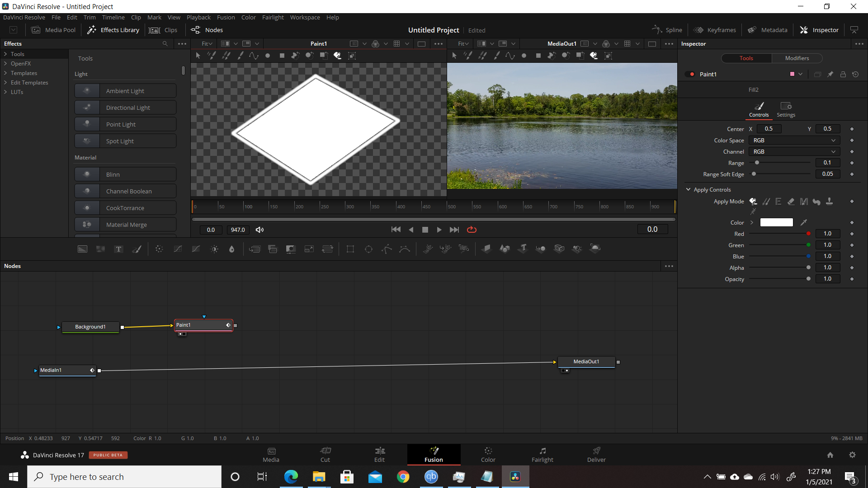The width and height of the screenshot is (868, 488).
Task: Expand the Templates tree item
Action: click(5, 73)
